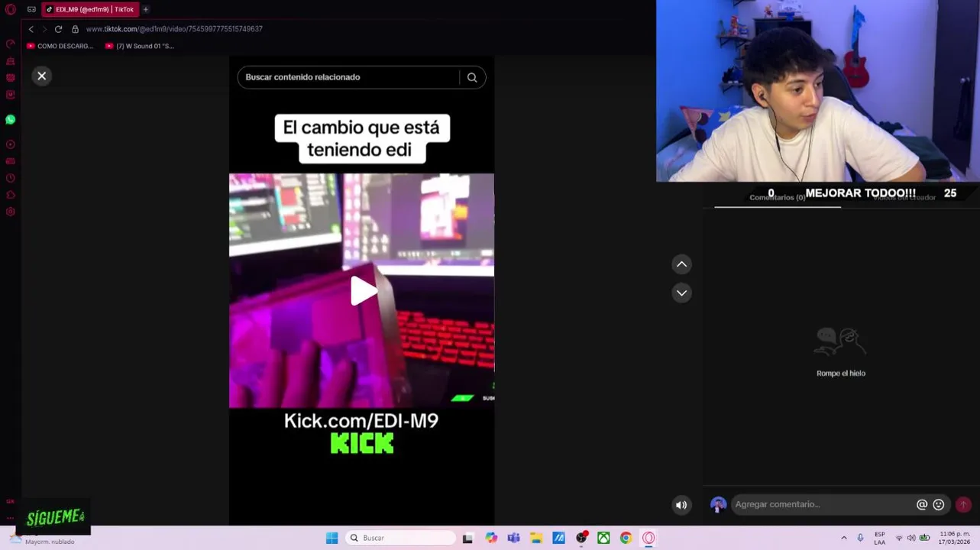Open the clock showing 11:06 p. m.
The image size is (980, 550).
coord(955,538)
